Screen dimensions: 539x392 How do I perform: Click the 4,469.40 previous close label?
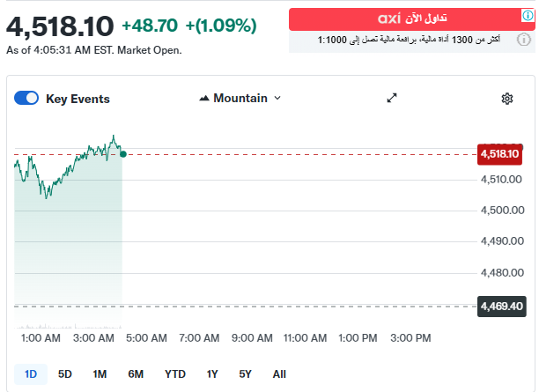pos(501,307)
